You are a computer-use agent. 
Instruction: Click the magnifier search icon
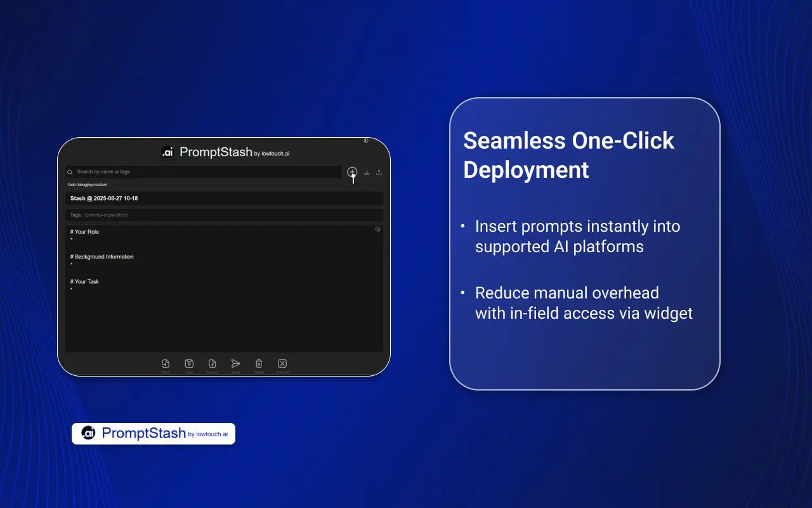(70, 172)
